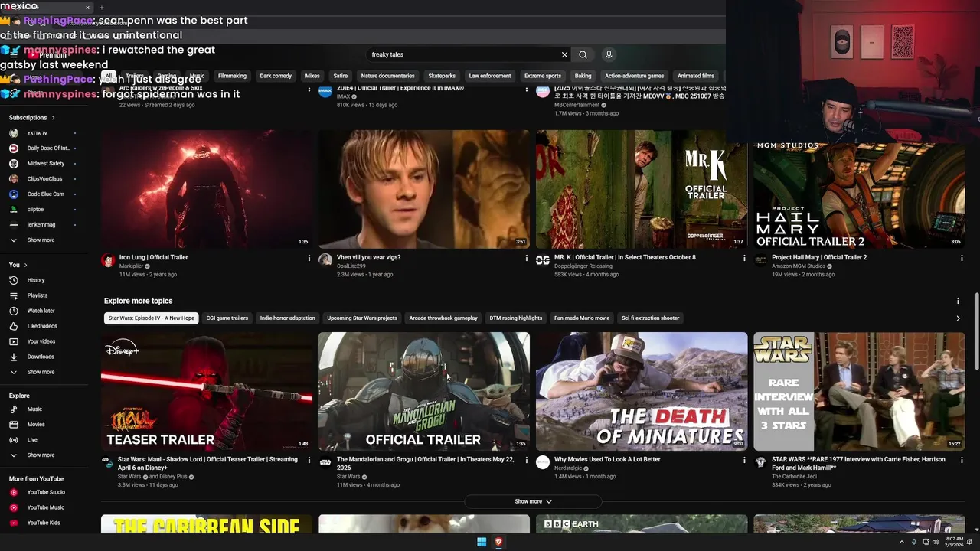The width and height of the screenshot is (980, 551).
Task: Filter by 'Dark comedy' chip
Action: (276, 76)
